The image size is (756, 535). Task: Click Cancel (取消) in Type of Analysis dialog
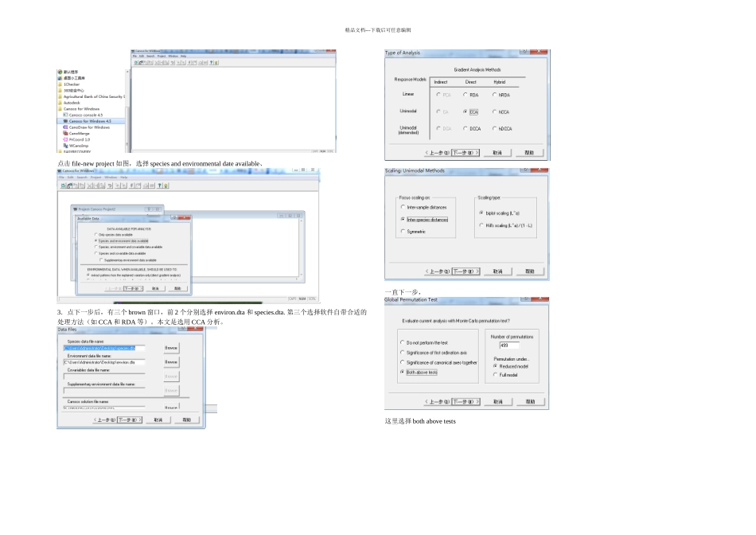497,152
